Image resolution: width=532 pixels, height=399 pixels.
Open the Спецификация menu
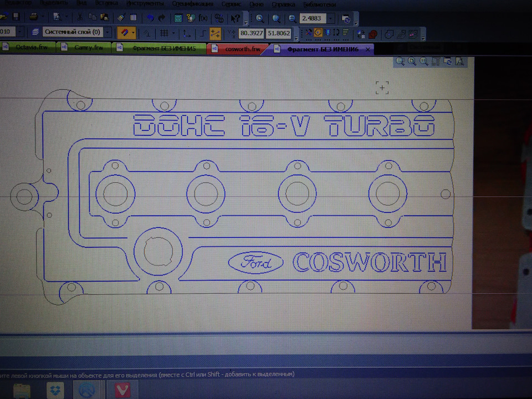click(x=192, y=4)
